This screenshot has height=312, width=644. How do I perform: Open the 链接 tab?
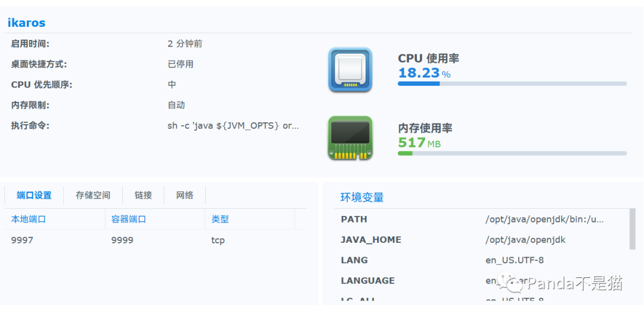[143, 195]
